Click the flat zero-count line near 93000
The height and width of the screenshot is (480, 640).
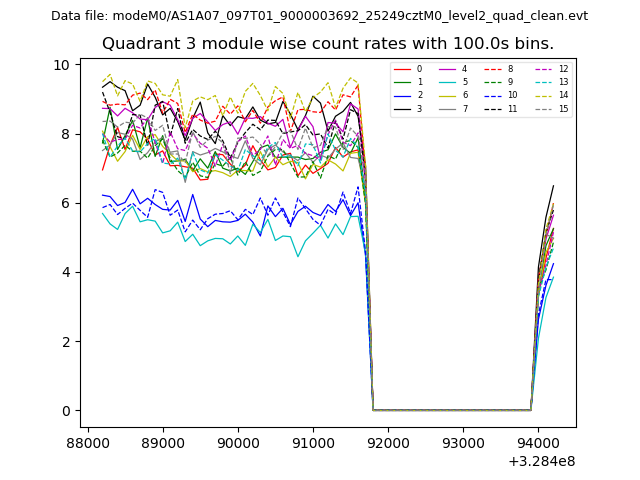462,410
